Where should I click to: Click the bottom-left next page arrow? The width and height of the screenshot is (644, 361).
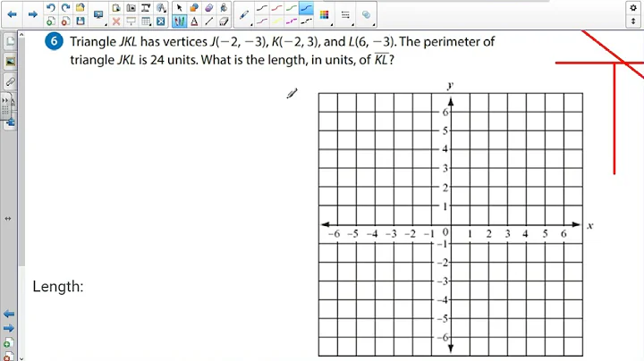(x=9, y=328)
